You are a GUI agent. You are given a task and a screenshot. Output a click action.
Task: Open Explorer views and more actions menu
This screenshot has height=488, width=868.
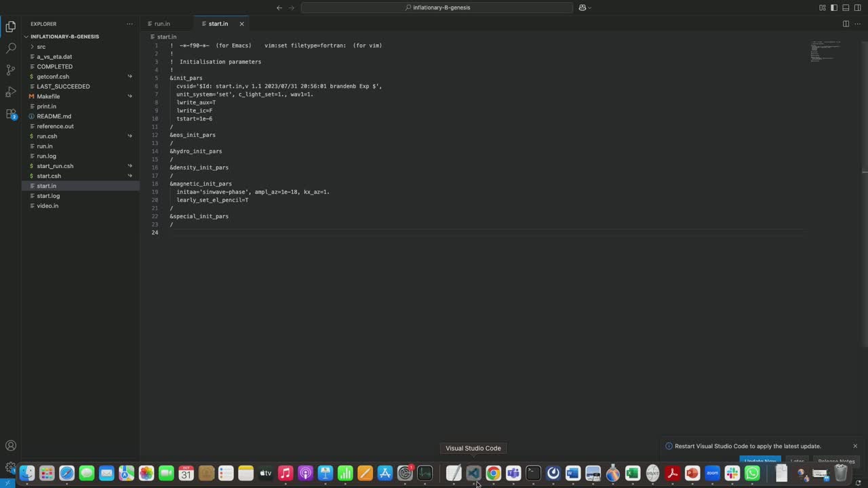click(x=130, y=24)
